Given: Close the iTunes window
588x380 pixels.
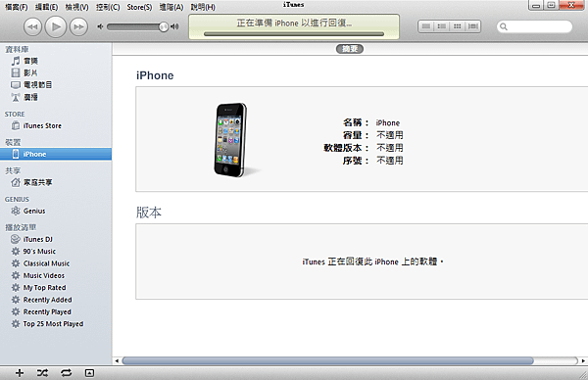Looking at the screenshot, I should point(571,5).
